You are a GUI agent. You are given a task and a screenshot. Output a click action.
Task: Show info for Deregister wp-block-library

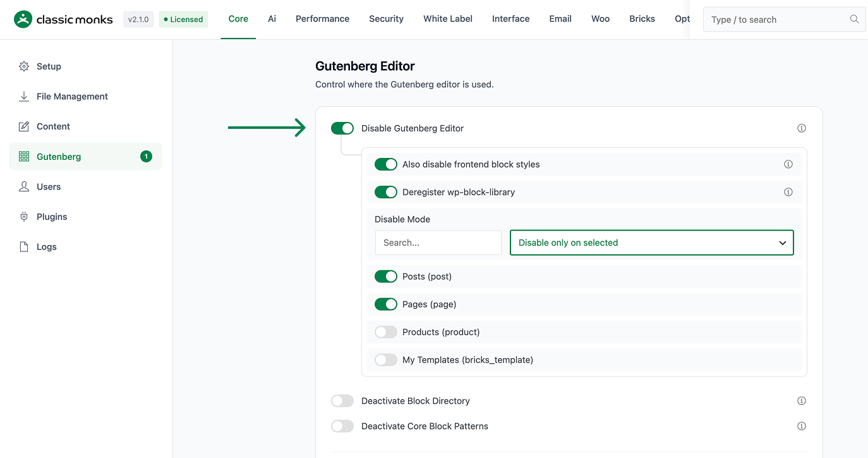[x=788, y=192]
